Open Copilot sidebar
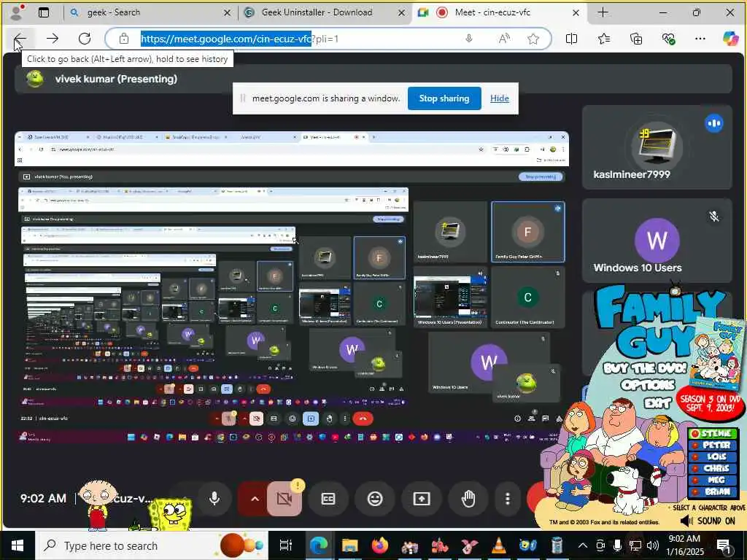 pos(730,39)
